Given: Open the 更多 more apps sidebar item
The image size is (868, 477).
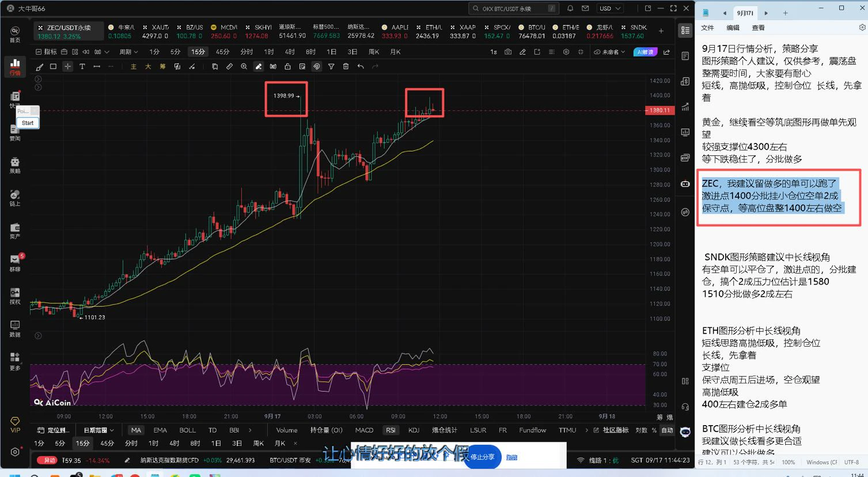Looking at the screenshot, I should (15, 361).
